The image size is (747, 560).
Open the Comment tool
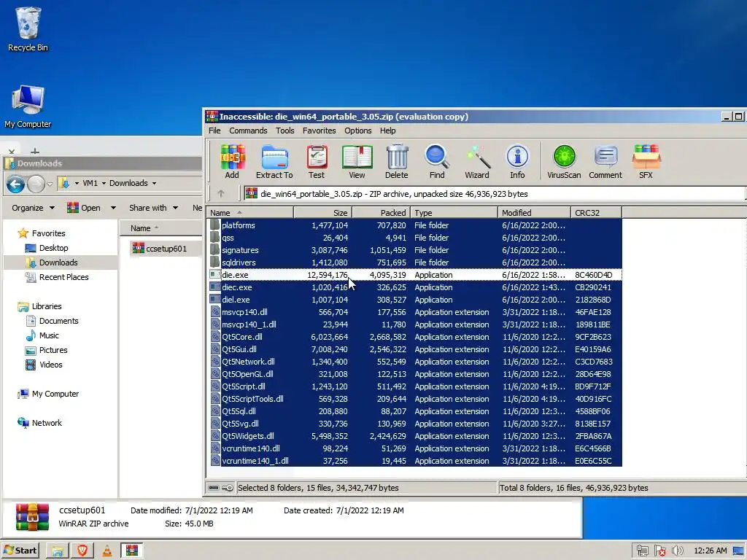pyautogui.click(x=605, y=162)
